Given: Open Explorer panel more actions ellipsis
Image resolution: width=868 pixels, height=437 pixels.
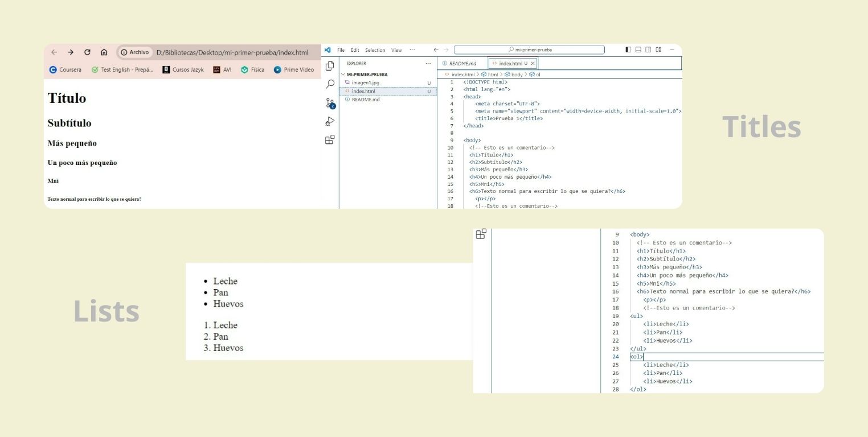Looking at the screenshot, I should click(428, 64).
